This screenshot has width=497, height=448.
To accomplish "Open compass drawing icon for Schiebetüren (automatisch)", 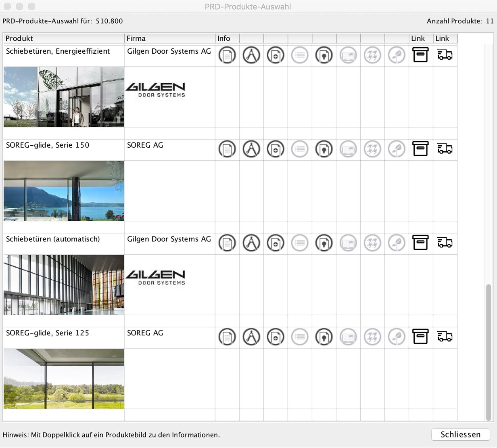I will pyautogui.click(x=251, y=243).
